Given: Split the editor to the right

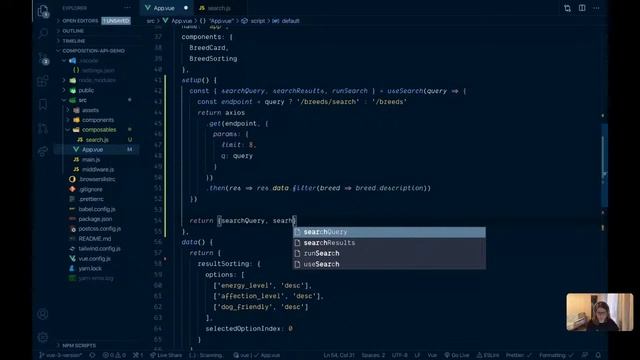Looking at the screenshot, I should (x=582, y=8).
